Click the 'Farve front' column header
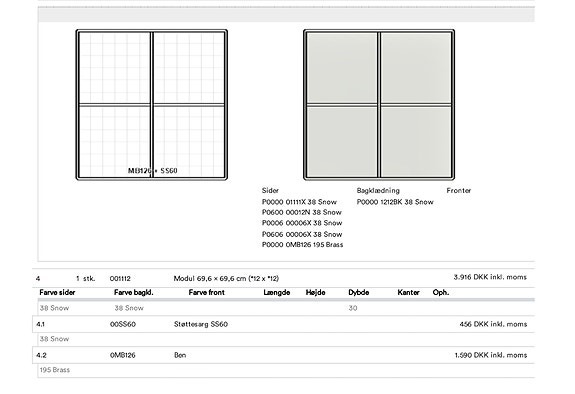The width and height of the screenshot is (575, 394). point(206,292)
